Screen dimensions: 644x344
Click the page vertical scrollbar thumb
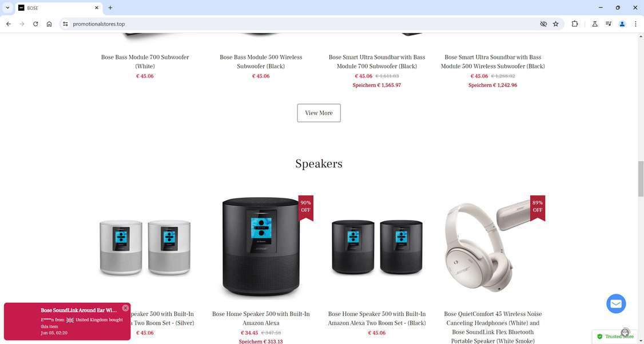pyautogui.click(x=641, y=179)
